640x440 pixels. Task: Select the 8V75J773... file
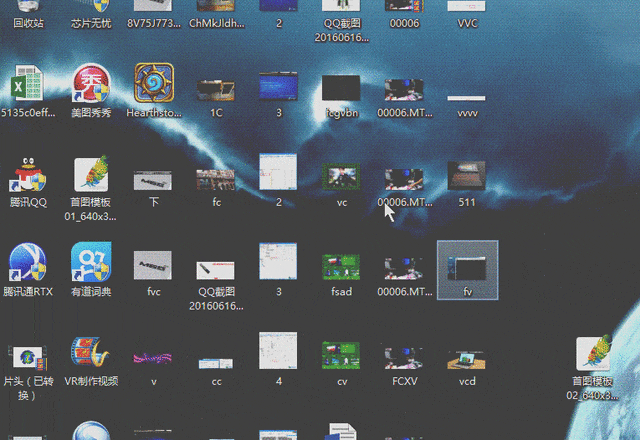153,16
